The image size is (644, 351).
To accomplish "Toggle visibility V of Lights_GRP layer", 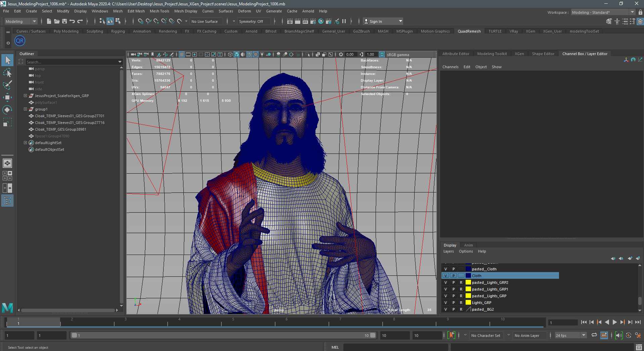I will pos(445,303).
